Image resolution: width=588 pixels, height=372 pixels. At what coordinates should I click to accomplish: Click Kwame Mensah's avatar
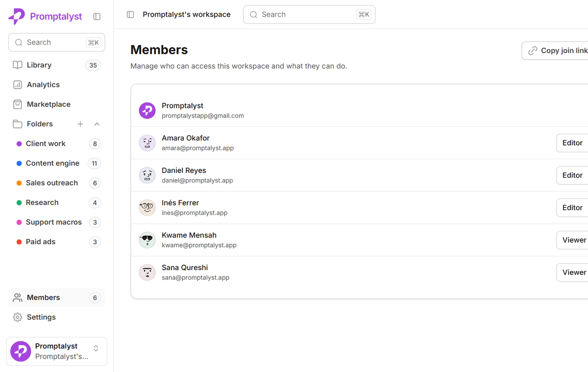pyautogui.click(x=147, y=240)
